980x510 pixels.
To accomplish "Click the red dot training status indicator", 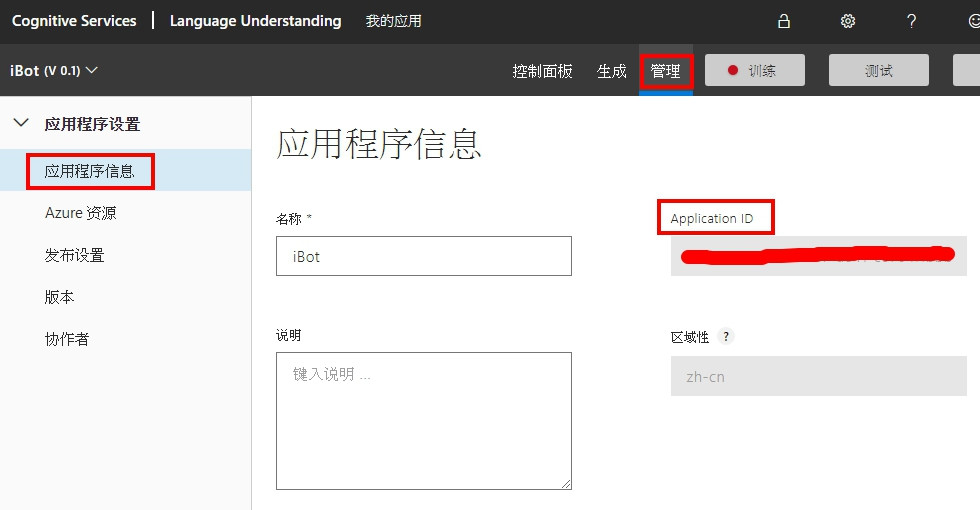I will click(733, 70).
